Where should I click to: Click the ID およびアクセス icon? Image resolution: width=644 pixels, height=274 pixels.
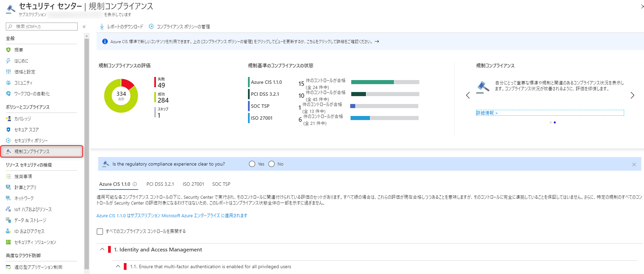[x=8, y=231]
